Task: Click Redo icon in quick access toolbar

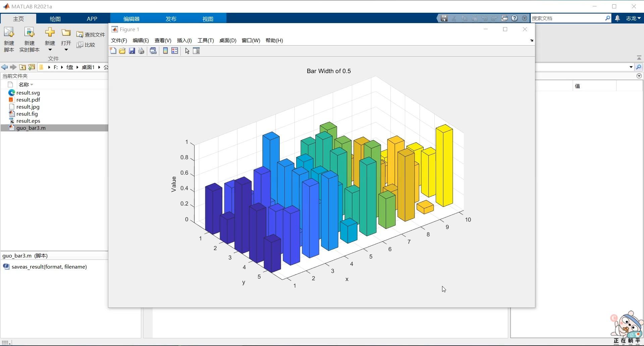Action: [494, 18]
